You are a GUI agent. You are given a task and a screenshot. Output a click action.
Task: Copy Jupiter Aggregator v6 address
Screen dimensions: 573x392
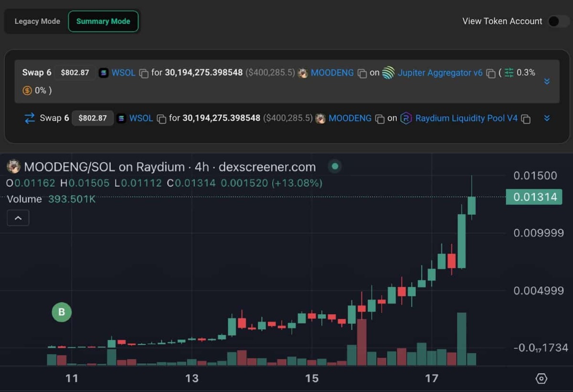[x=491, y=74]
